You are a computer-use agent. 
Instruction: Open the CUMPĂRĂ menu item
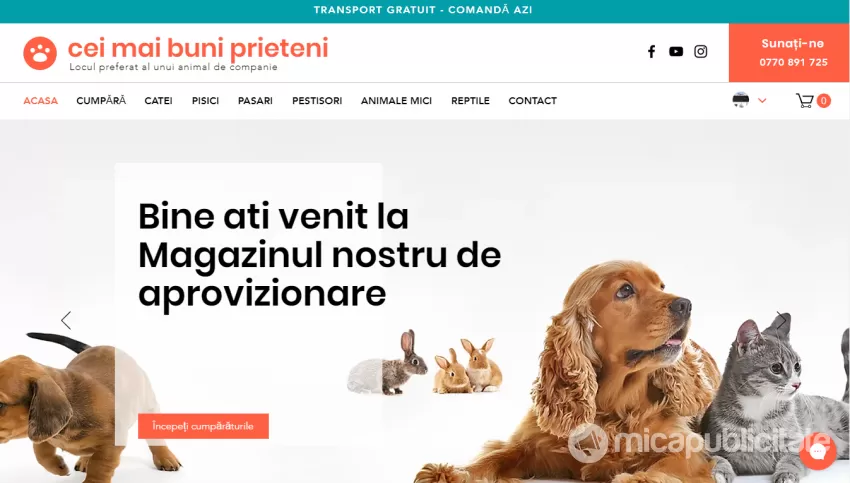tap(101, 101)
